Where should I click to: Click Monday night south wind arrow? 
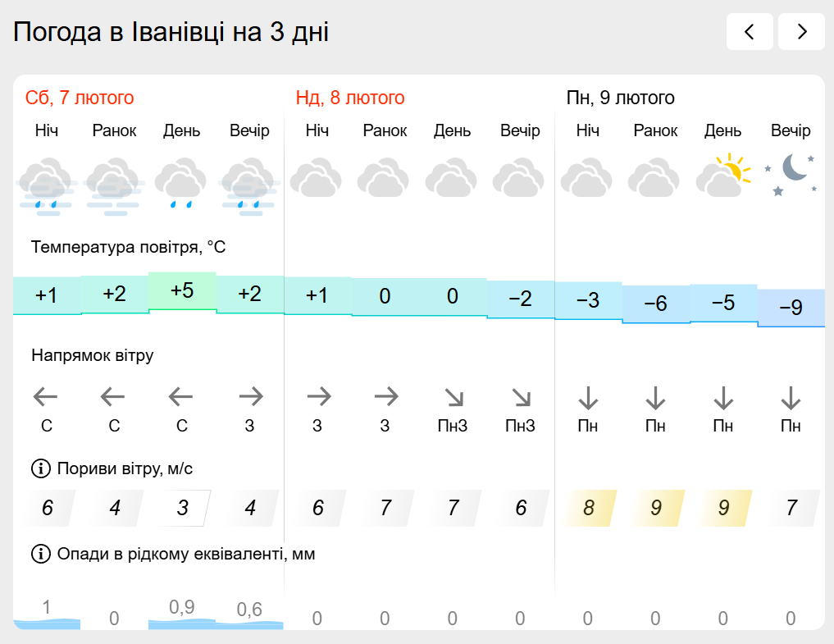click(587, 398)
